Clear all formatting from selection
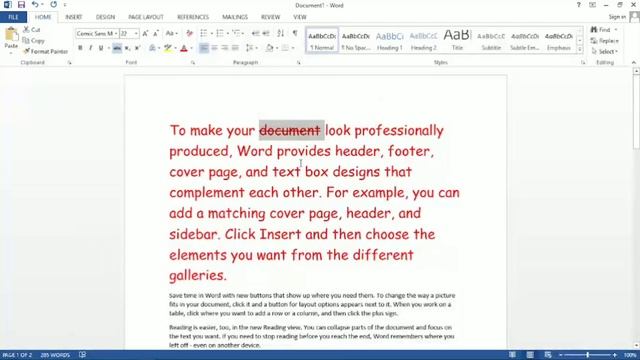The image size is (640, 360). click(189, 33)
